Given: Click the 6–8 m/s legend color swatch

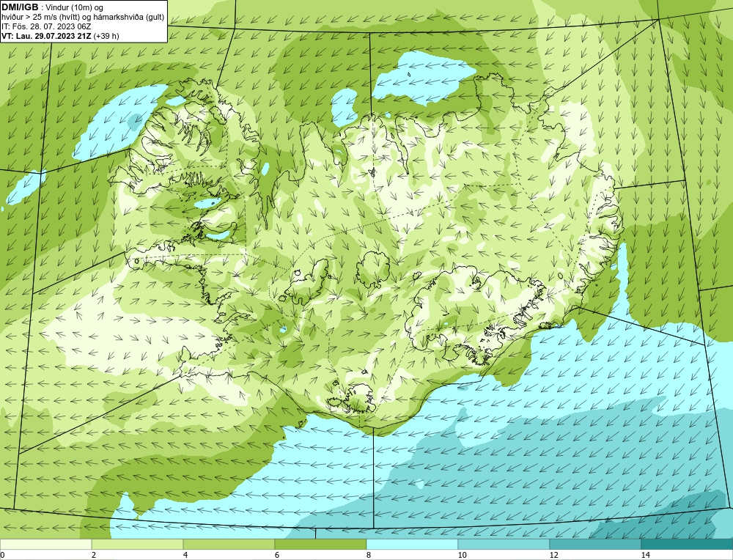Looking at the screenshot, I should tap(321, 545).
